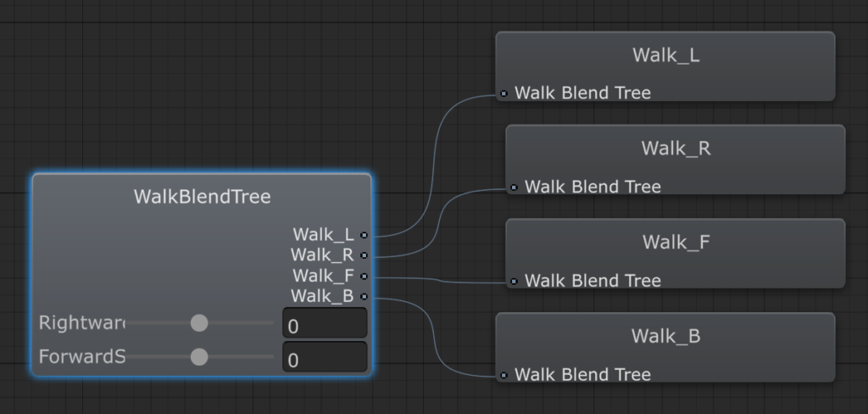The image size is (868, 414).
Task: Click the Rightward parameter slider handle
Action: click(199, 323)
